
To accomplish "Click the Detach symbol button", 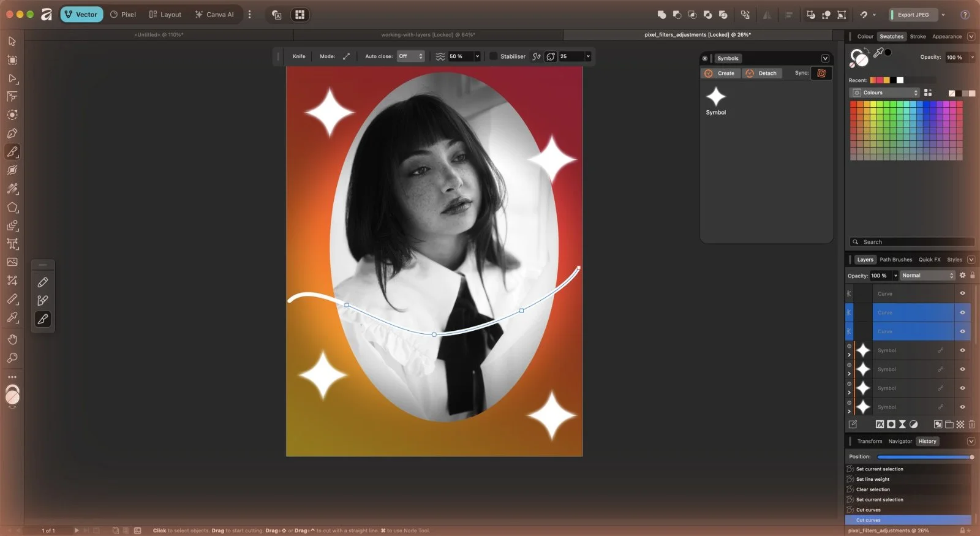I will click(762, 73).
